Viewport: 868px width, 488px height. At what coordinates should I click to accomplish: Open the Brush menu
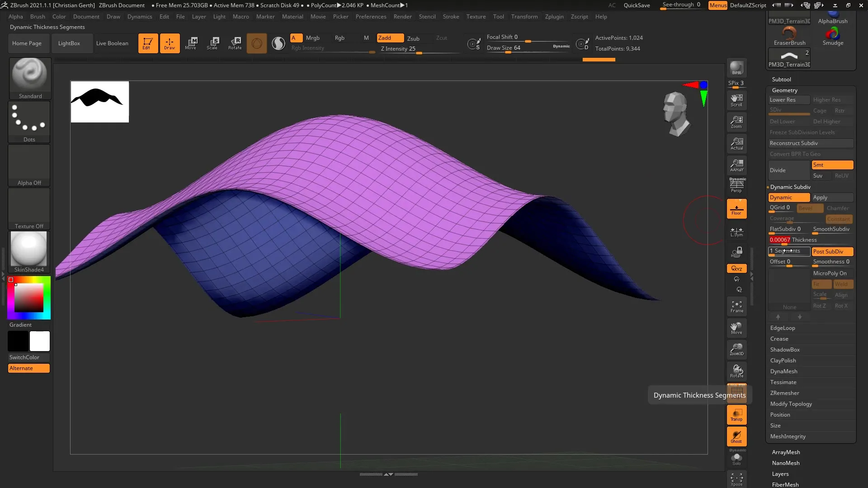click(38, 17)
